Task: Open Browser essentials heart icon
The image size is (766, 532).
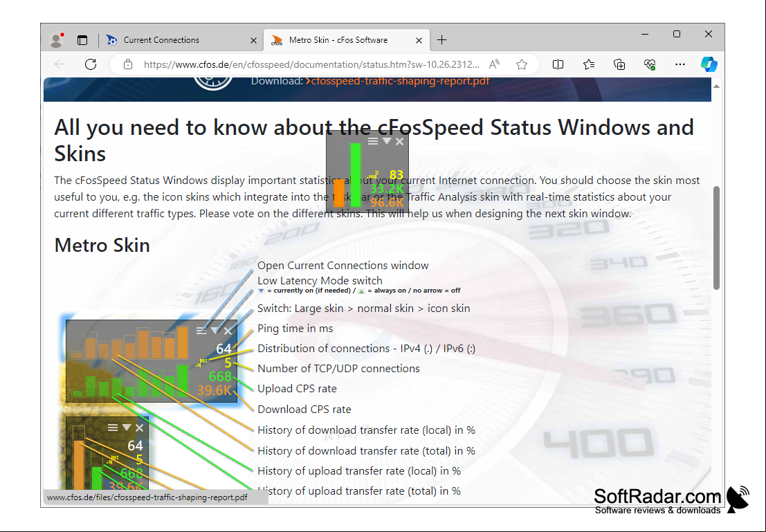Action: tap(649, 64)
